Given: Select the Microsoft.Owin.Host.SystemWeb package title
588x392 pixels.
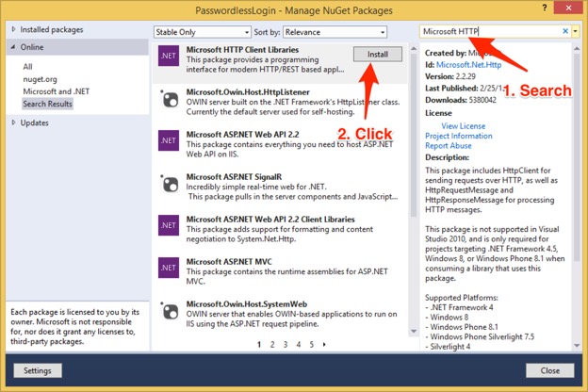Looking at the screenshot, I should (x=247, y=303).
